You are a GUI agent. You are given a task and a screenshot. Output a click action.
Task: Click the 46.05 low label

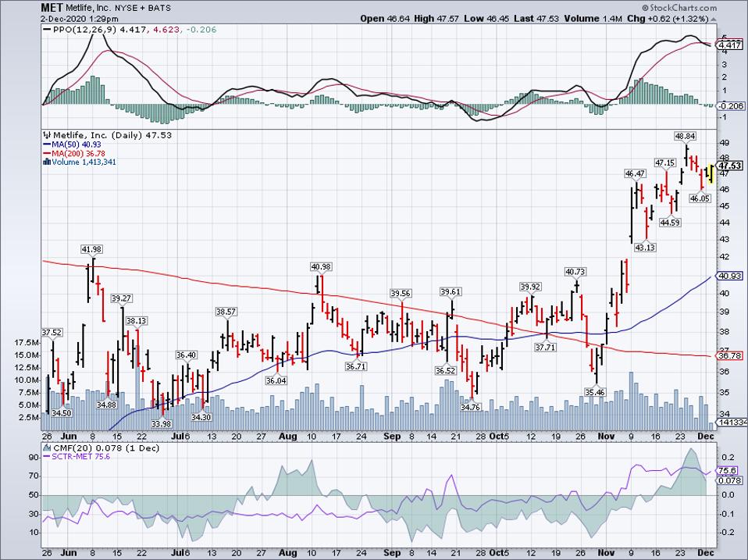(700, 198)
